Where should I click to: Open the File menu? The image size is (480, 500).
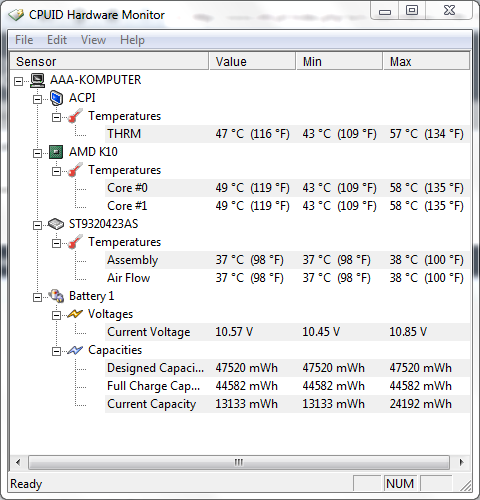tap(24, 40)
